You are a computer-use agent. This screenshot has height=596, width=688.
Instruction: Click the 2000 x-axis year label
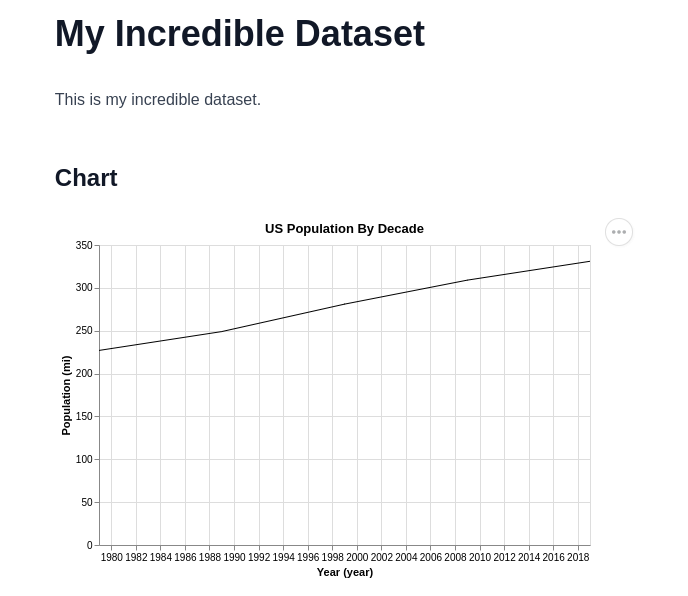pos(357,558)
